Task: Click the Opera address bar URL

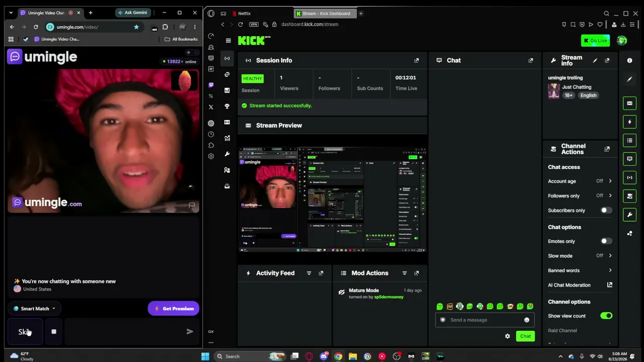Action: click(310, 24)
